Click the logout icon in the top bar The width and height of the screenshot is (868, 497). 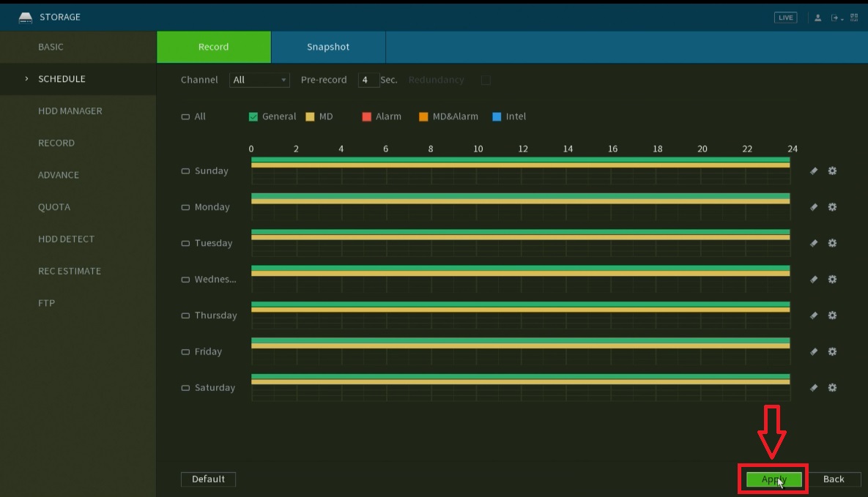pos(834,16)
